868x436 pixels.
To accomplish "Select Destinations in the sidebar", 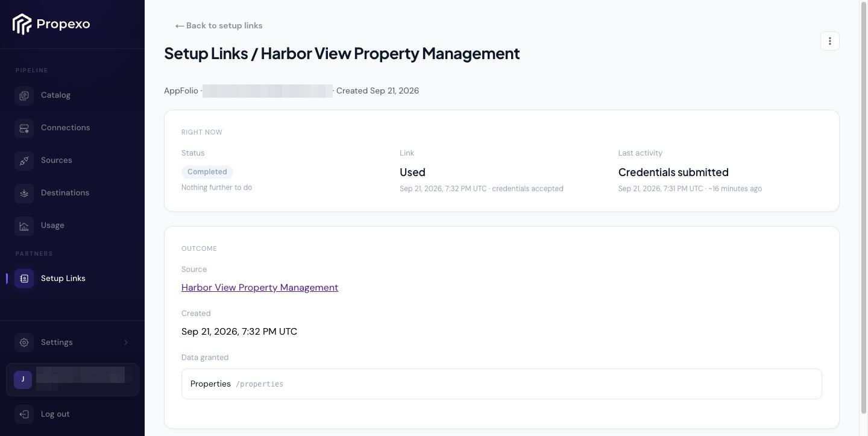I will click(65, 193).
